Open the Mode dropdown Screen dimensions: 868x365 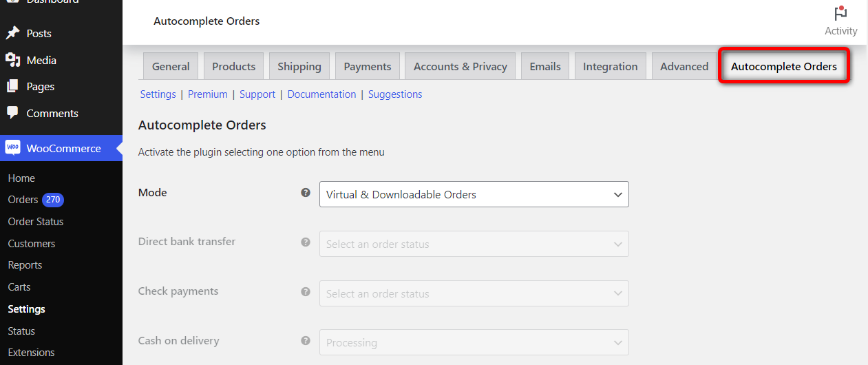[x=474, y=194]
